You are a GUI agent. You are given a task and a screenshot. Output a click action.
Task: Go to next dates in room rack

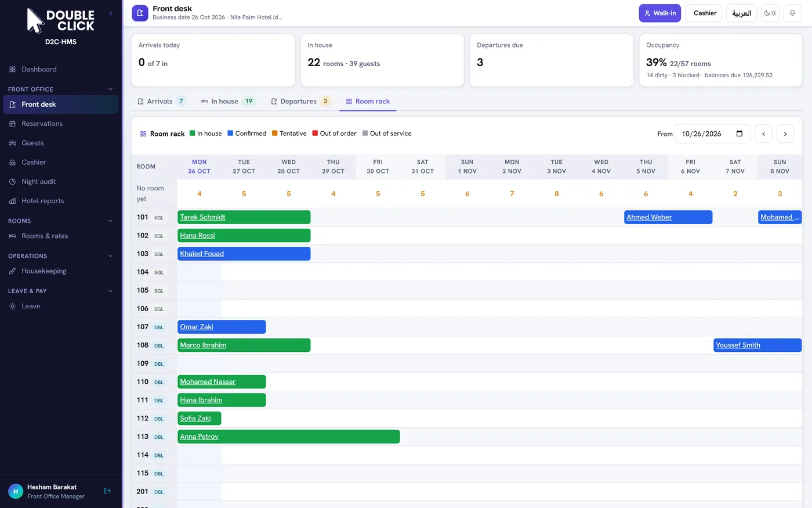point(785,134)
